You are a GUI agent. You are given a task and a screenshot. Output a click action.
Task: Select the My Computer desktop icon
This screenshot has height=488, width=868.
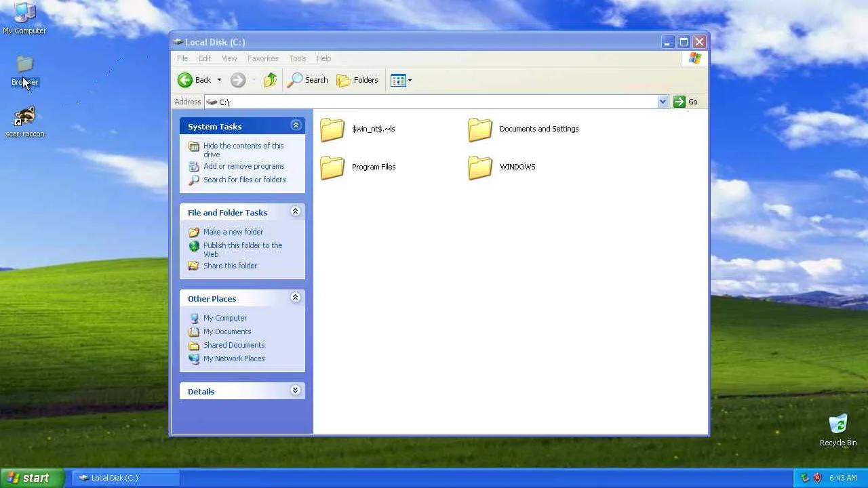coord(24,18)
